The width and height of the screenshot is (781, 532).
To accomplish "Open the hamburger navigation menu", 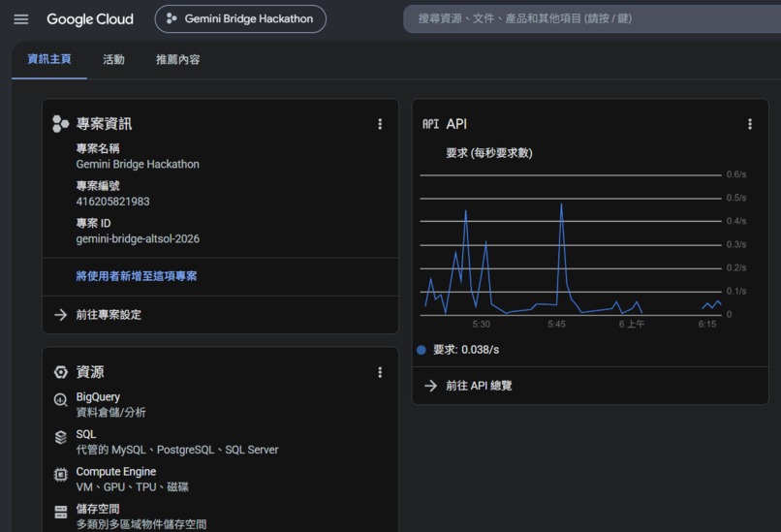I will pos(21,19).
